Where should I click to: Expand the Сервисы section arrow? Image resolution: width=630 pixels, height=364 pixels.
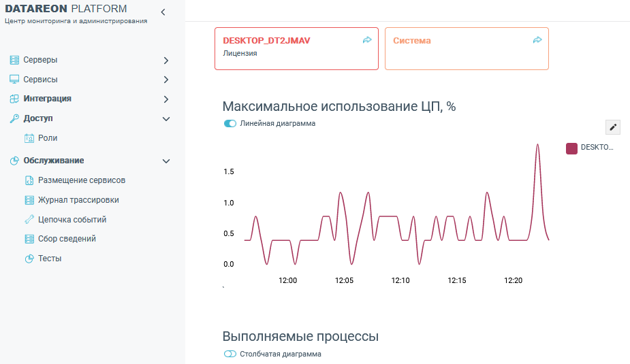(166, 80)
